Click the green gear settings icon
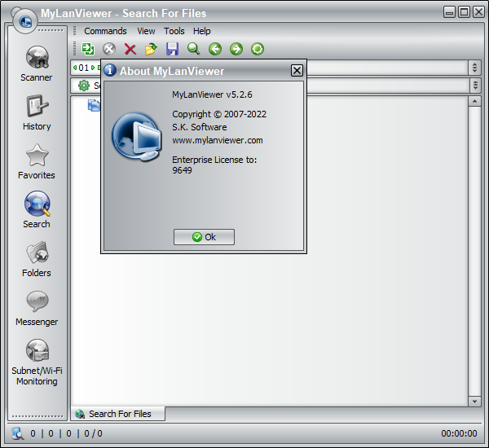The height and width of the screenshot is (448, 489). 84,86
